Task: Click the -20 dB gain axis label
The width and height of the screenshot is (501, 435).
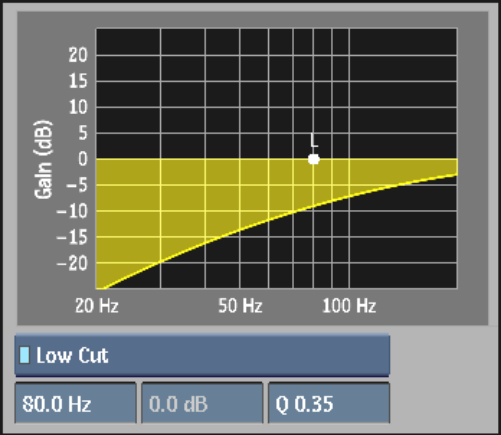Action: (72, 264)
